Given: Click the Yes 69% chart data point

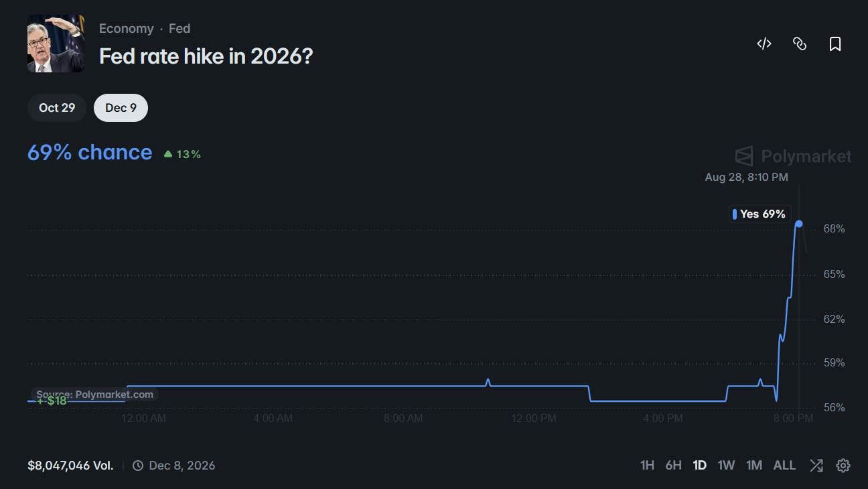Looking at the screenshot, I should point(798,224).
